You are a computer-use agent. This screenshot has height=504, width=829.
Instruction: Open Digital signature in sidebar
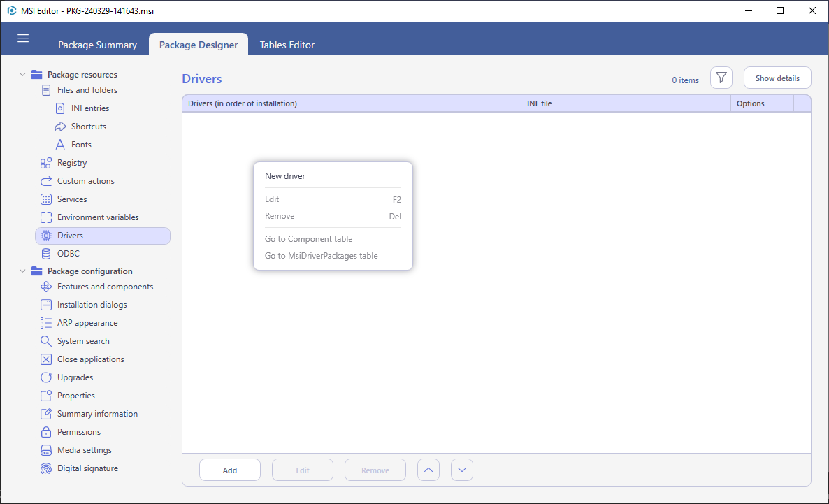click(88, 468)
